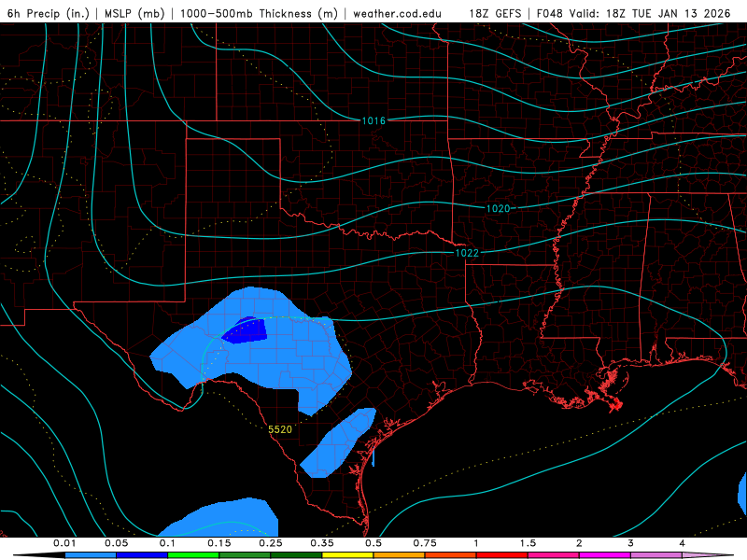Click the '6h Precip (in.)' title text
The height and width of the screenshot is (560, 747).
pyautogui.click(x=49, y=13)
